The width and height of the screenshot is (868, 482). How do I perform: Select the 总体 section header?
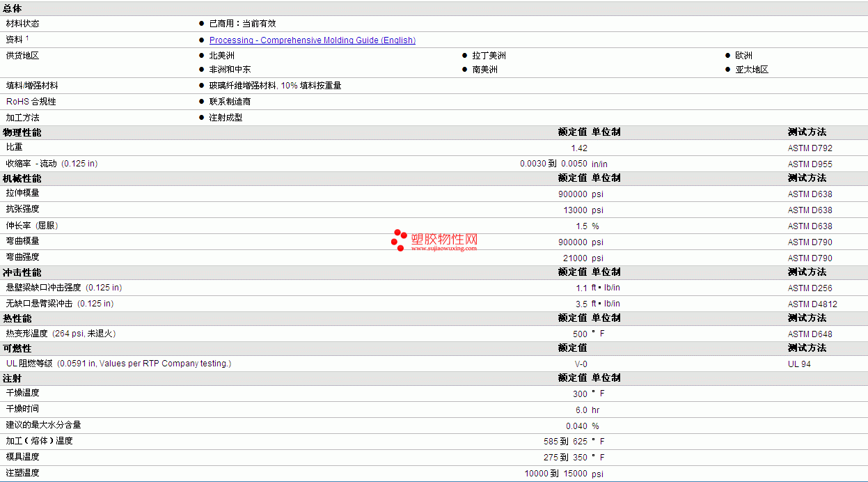[12, 8]
